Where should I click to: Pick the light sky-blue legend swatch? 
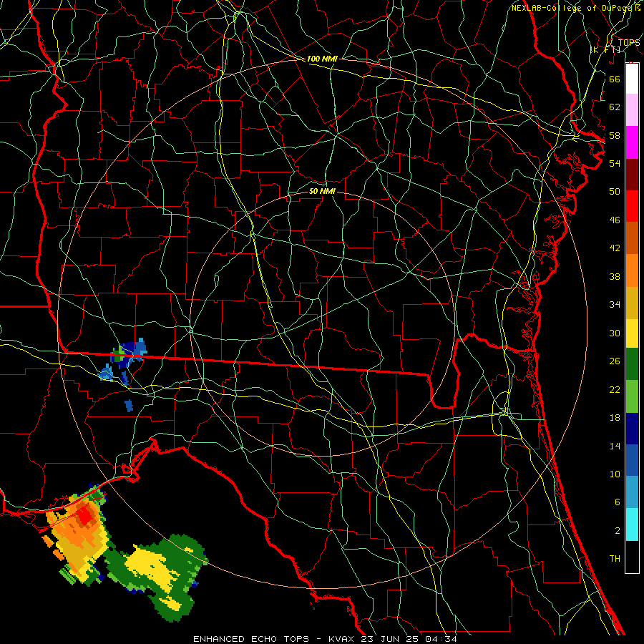point(632,492)
